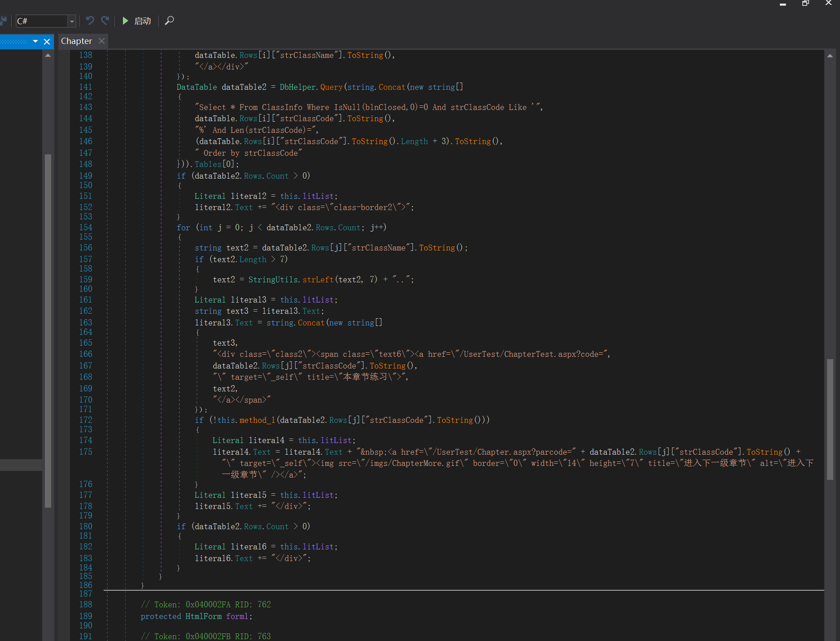Click 'Order by strClassCode' string on line 147
The image size is (840, 641).
[249, 153]
